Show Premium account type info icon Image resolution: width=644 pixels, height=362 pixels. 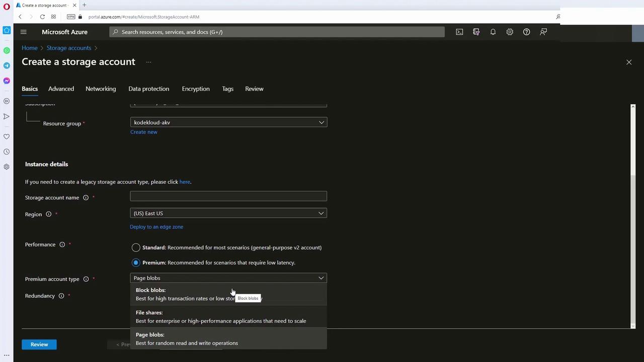[x=86, y=279]
